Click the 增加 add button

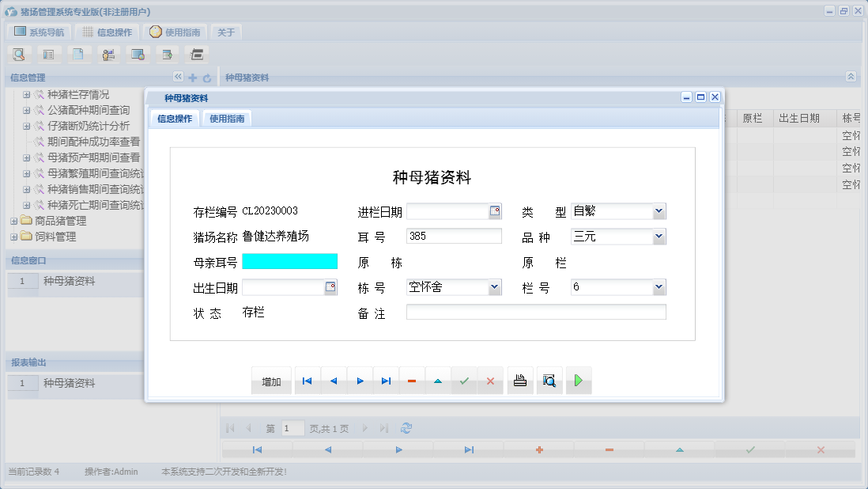(x=270, y=381)
